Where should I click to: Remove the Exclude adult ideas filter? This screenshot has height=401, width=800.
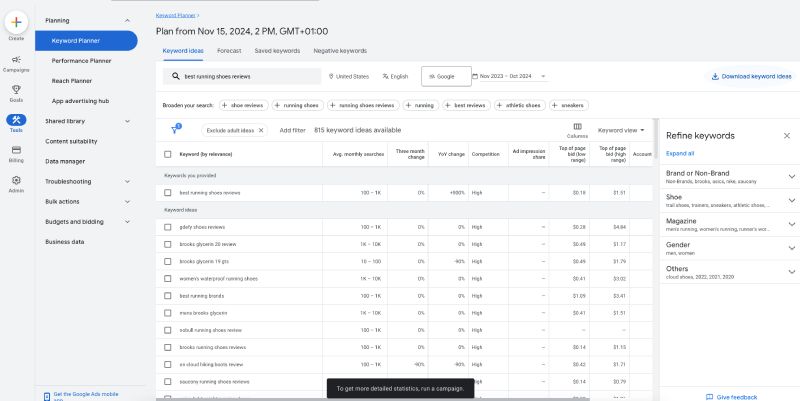(261, 130)
